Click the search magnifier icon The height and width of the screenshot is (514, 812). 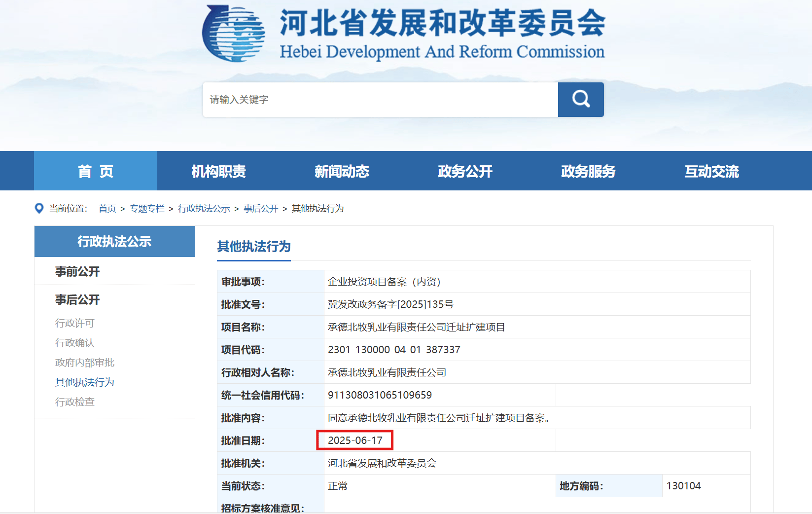click(x=580, y=99)
